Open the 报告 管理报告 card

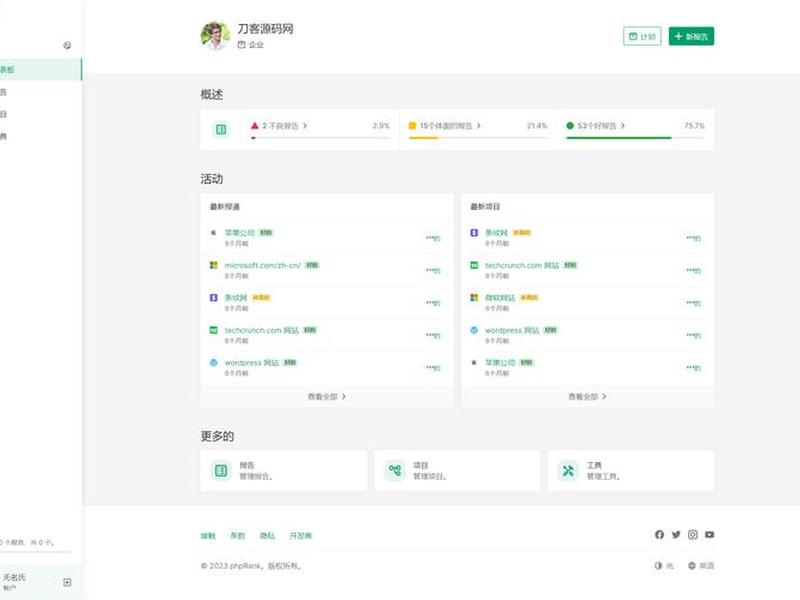284,470
